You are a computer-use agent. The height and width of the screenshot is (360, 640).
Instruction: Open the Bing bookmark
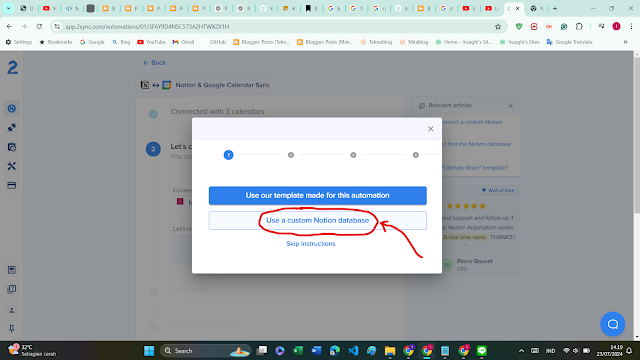[x=121, y=42]
